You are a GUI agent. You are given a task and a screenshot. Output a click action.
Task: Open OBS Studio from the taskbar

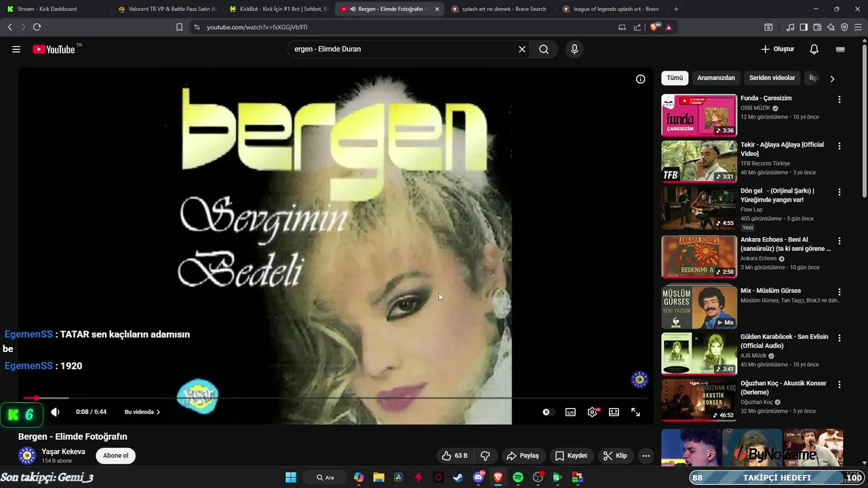click(538, 477)
